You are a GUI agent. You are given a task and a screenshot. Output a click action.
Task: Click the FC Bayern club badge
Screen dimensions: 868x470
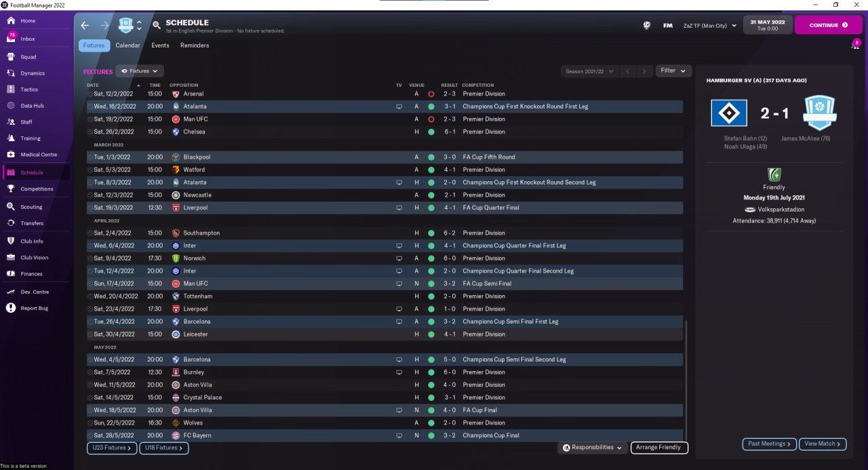(176, 435)
